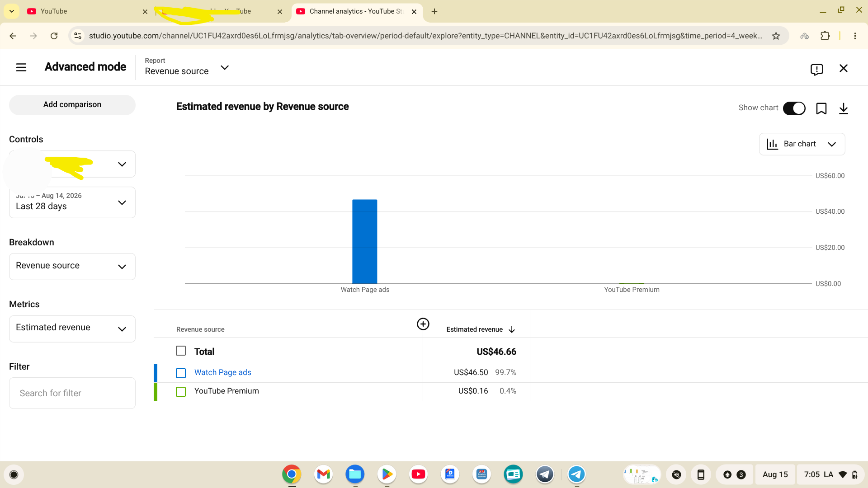Click the launcher circle button
This screenshot has width=868, height=488.
pos(14,474)
